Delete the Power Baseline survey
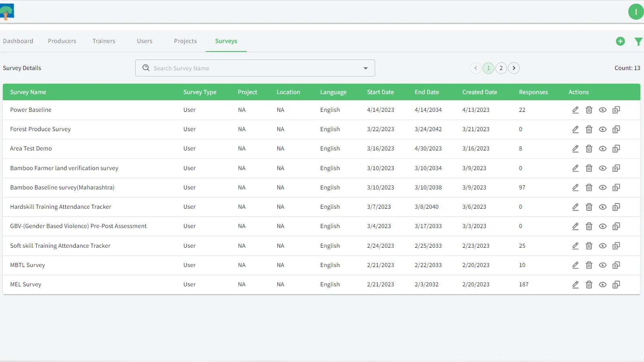 (589, 110)
